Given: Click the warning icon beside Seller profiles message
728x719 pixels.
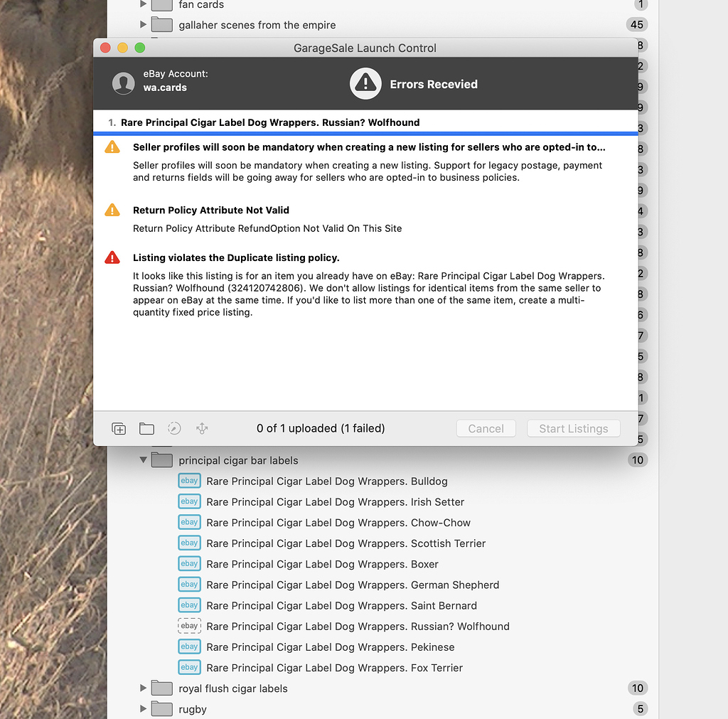Looking at the screenshot, I should point(112,147).
